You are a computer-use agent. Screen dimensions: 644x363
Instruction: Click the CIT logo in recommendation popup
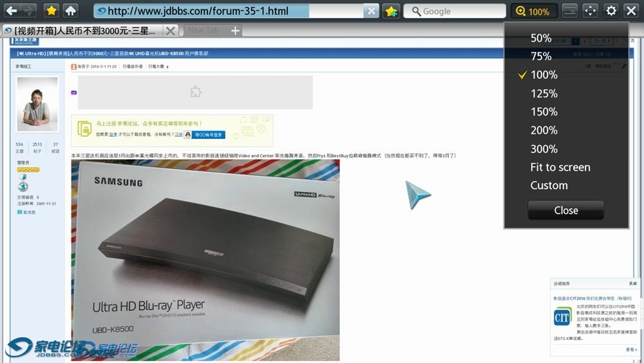[562, 317]
